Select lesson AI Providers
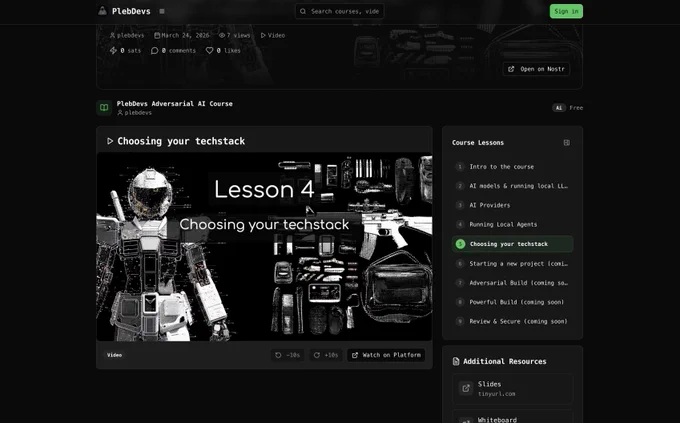 click(512, 205)
